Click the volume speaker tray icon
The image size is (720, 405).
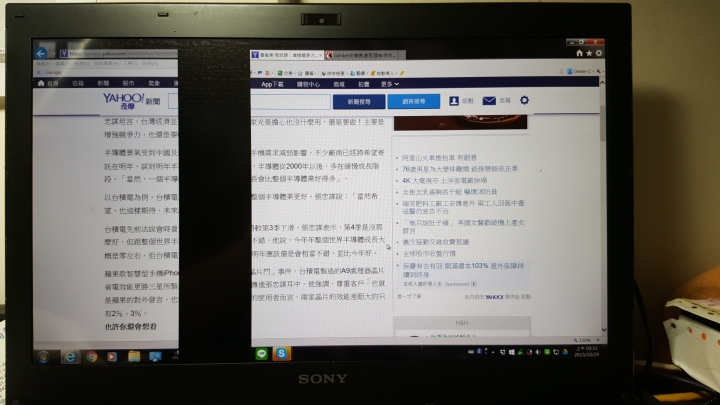click(538, 352)
